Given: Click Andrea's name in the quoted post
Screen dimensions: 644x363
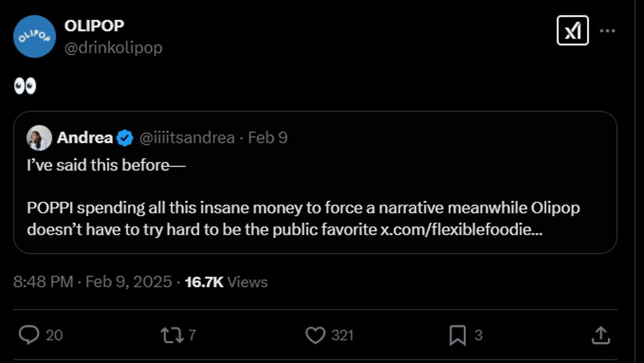Looking at the screenshot, I should [84, 138].
